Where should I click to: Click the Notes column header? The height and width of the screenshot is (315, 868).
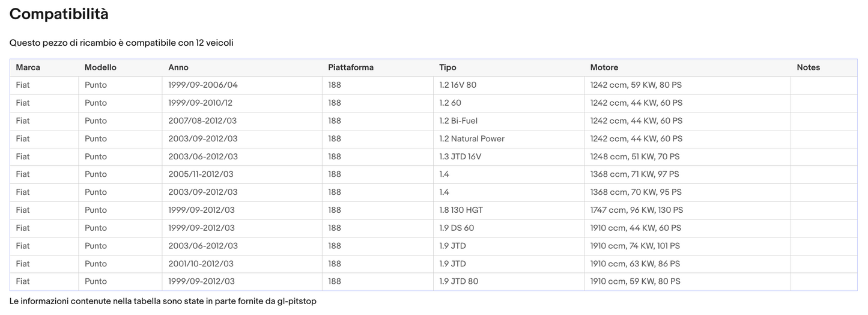pos(808,67)
